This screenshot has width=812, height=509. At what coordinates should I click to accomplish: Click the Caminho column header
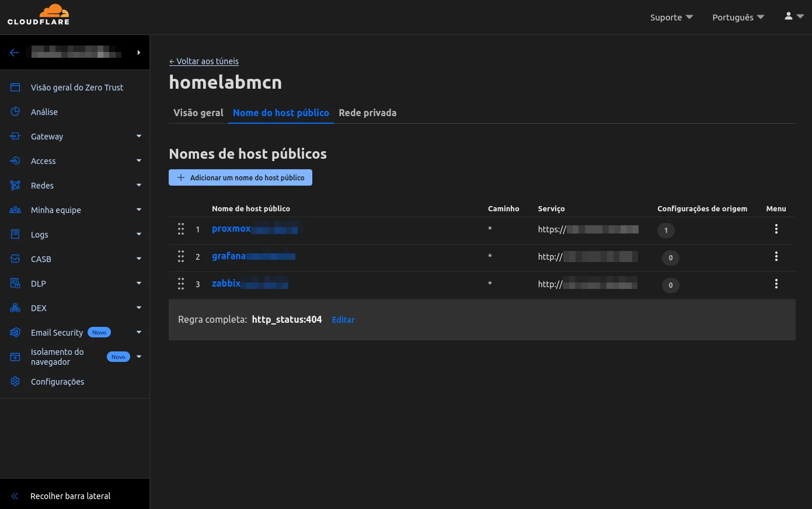[503, 208]
